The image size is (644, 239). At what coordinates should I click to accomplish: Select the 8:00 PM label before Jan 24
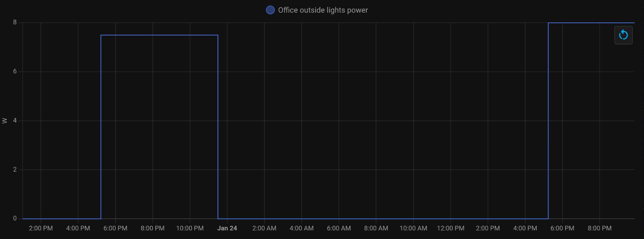pyautogui.click(x=152, y=228)
